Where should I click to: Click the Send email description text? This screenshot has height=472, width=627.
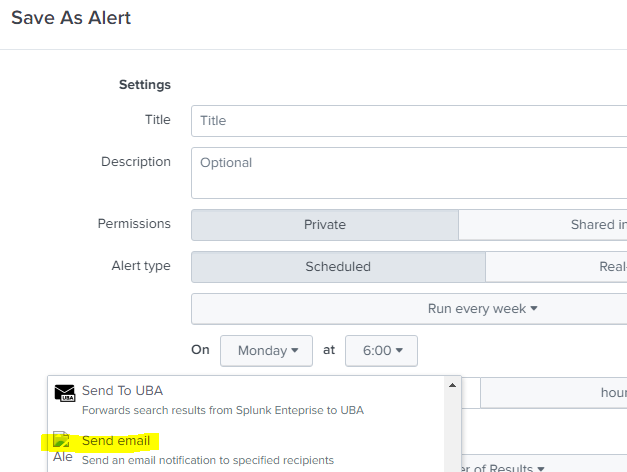point(208,460)
